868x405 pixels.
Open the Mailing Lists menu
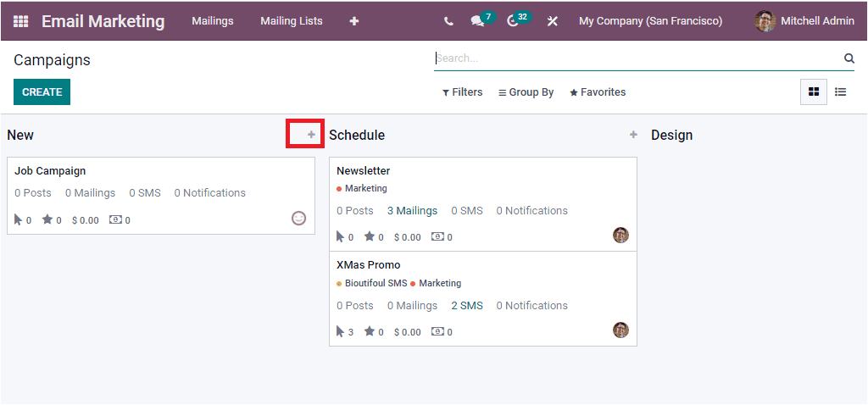pos(292,21)
